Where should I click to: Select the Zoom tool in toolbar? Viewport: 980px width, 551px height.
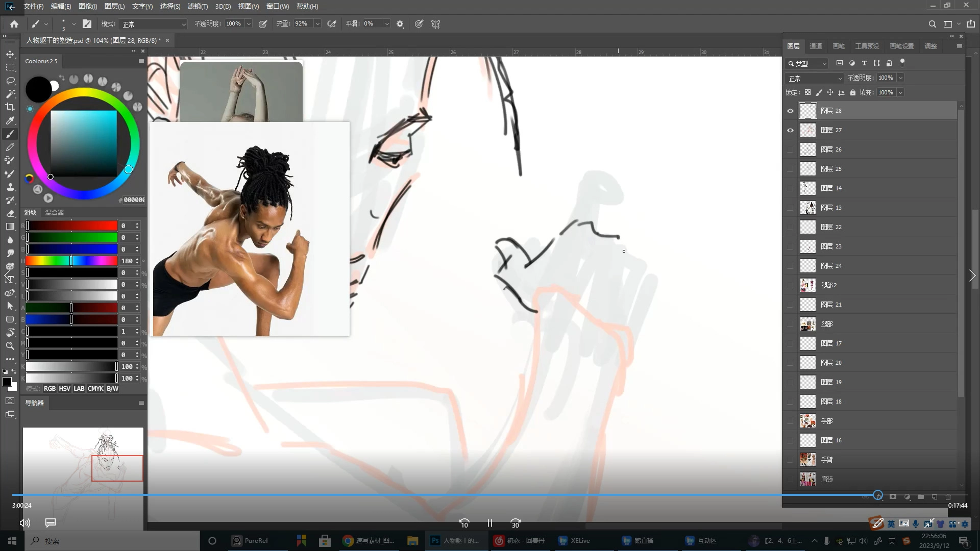10,346
